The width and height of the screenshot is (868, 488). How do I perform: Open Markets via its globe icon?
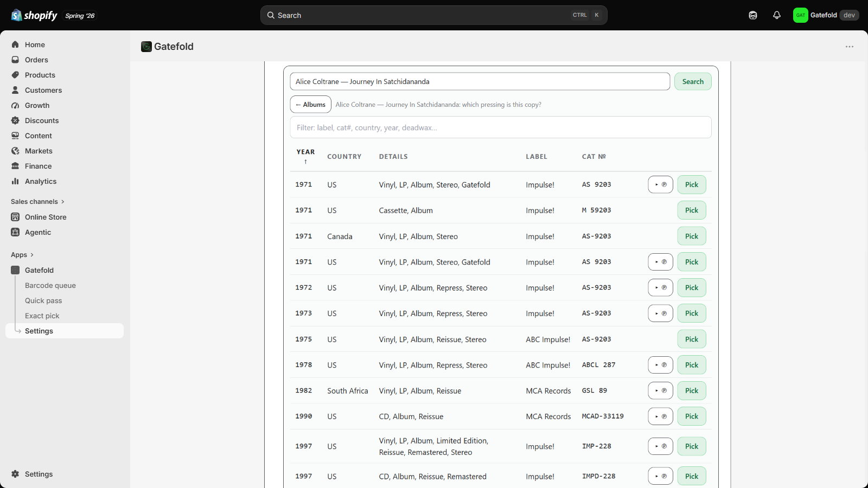pos(15,151)
